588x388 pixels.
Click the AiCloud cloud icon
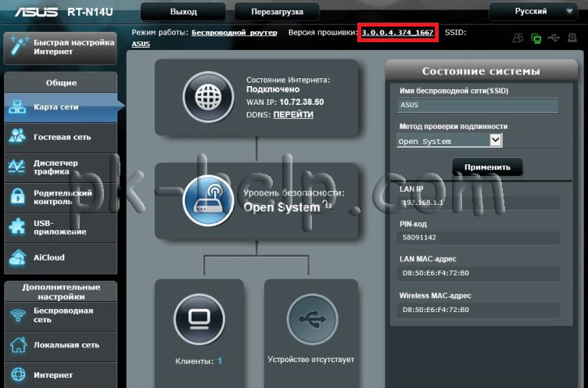coord(17,258)
